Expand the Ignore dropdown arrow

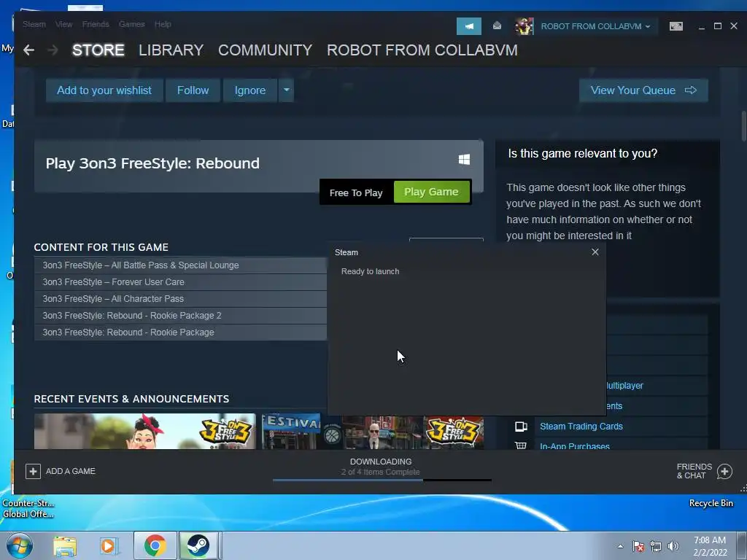286,90
